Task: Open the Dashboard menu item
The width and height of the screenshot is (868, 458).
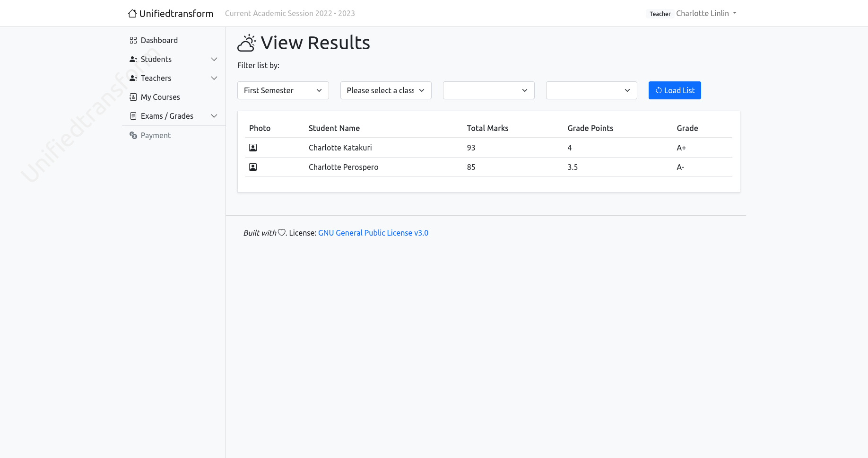Action: pos(174,40)
